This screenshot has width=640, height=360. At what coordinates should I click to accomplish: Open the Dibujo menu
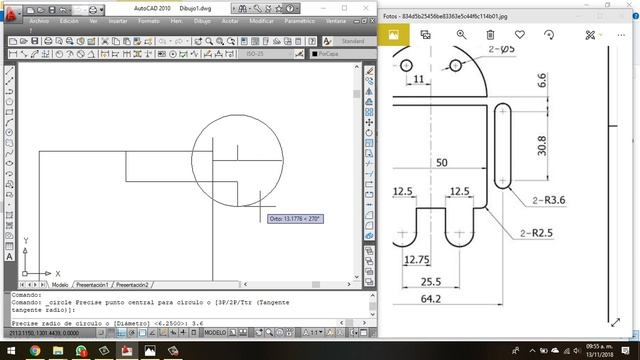[202, 21]
